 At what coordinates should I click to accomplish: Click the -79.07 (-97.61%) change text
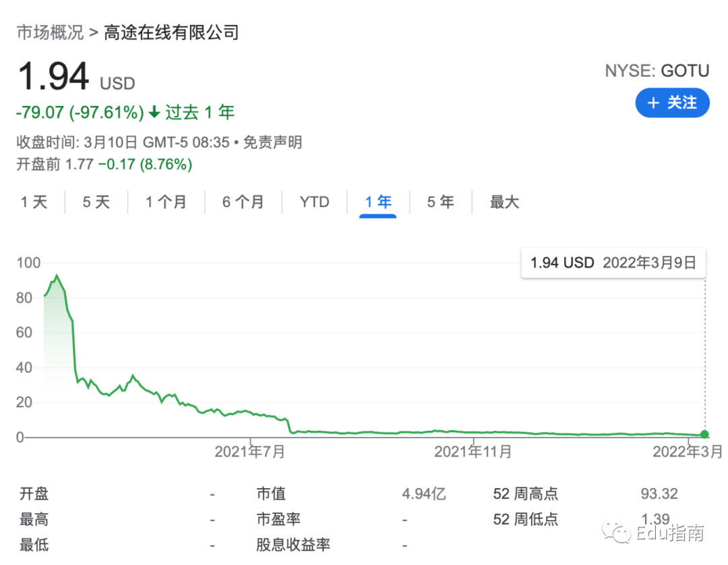[80, 113]
